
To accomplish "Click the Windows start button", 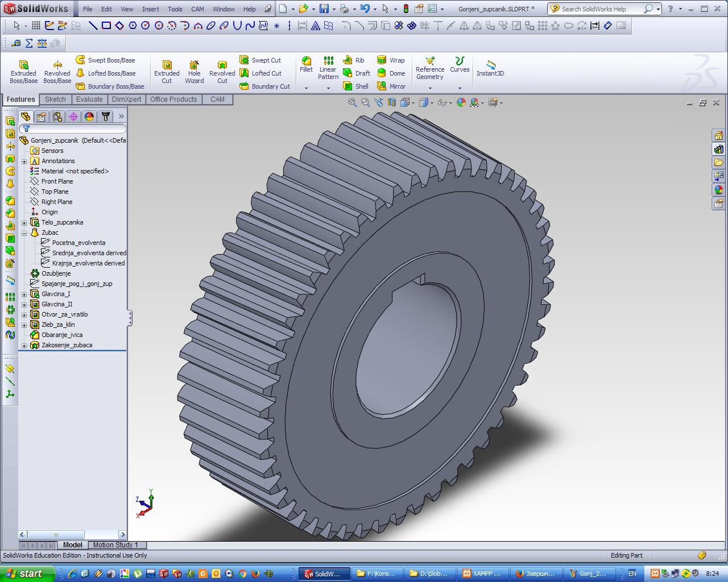I will pyautogui.click(x=27, y=573).
